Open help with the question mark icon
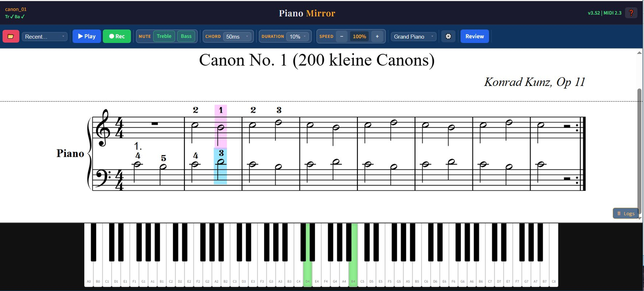 coord(631,13)
